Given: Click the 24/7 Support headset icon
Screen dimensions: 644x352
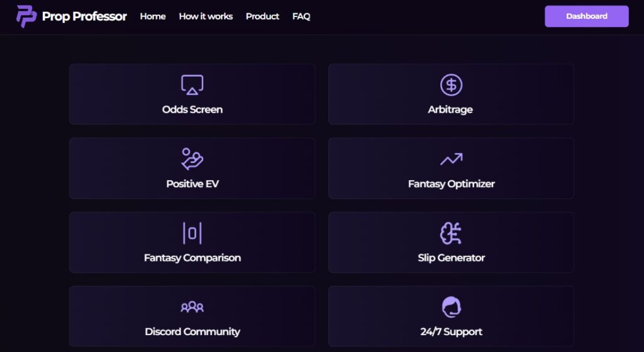Looking at the screenshot, I should pyautogui.click(x=451, y=307).
